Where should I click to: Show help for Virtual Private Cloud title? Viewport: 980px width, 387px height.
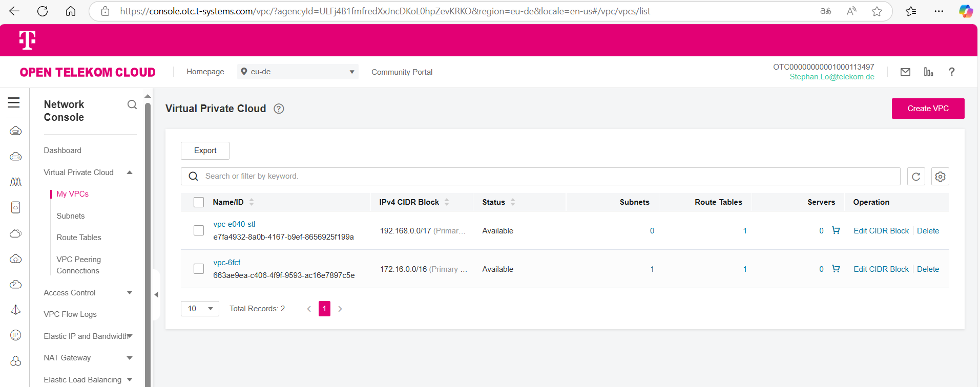tap(279, 109)
